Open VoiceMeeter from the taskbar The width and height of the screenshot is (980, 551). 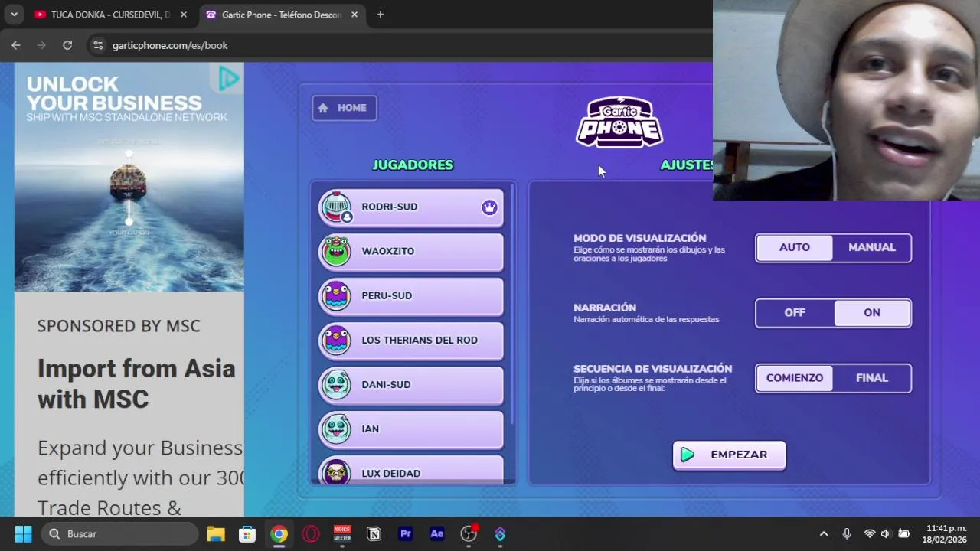click(x=342, y=533)
